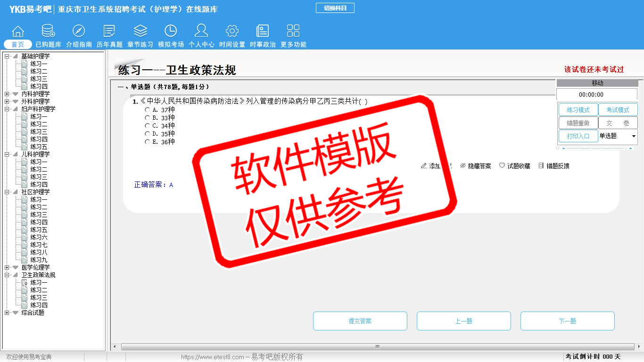Open 更多功能 grid icon
The height and width of the screenshot is (362, 644).
(293, 32)
